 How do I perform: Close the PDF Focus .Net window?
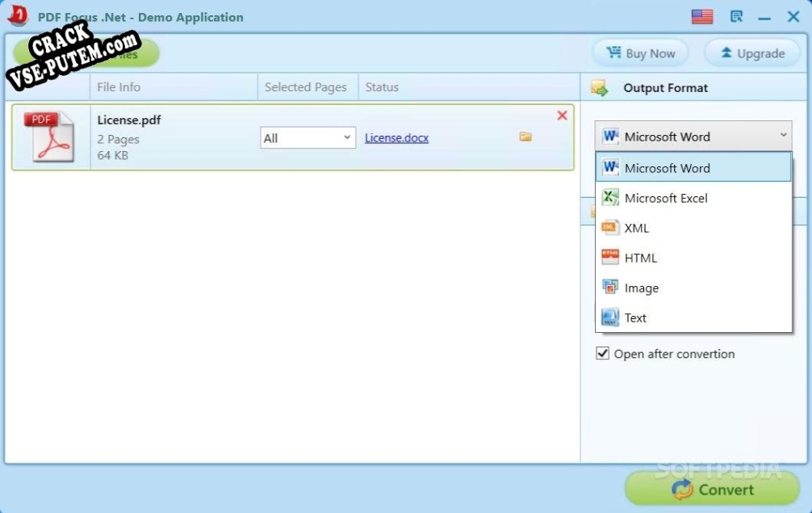coord(793,17)
